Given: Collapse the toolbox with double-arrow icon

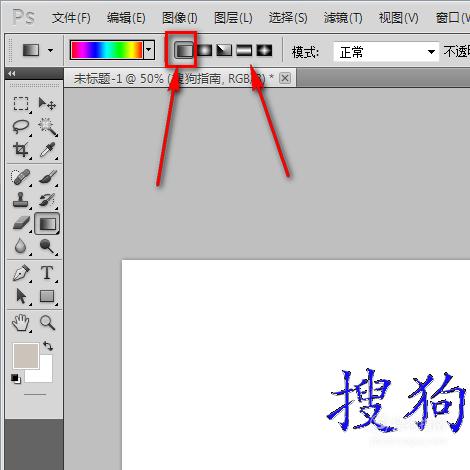Looking at the screenshot, I should coord(12,73).
